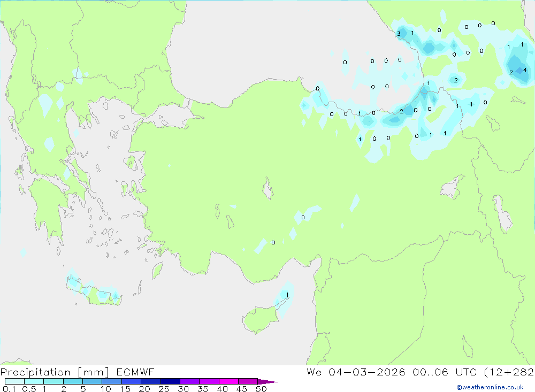Click the '25' legend label

click(x=164, y=389)
